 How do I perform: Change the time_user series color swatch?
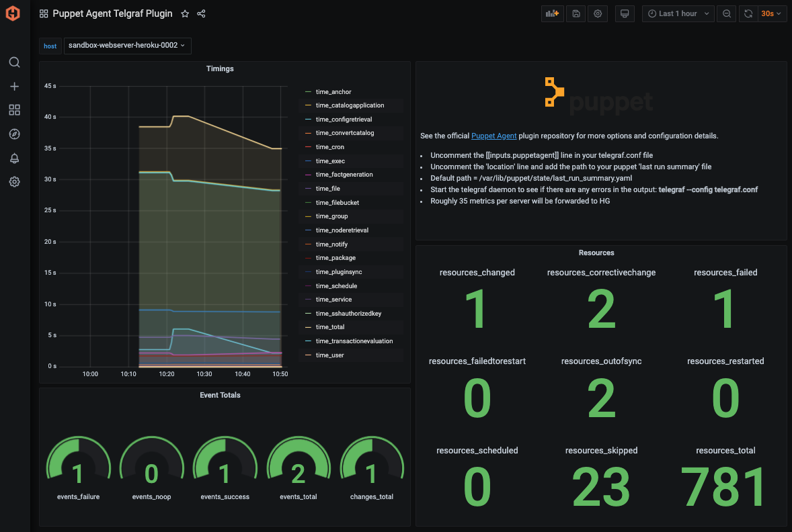[308, 355]
